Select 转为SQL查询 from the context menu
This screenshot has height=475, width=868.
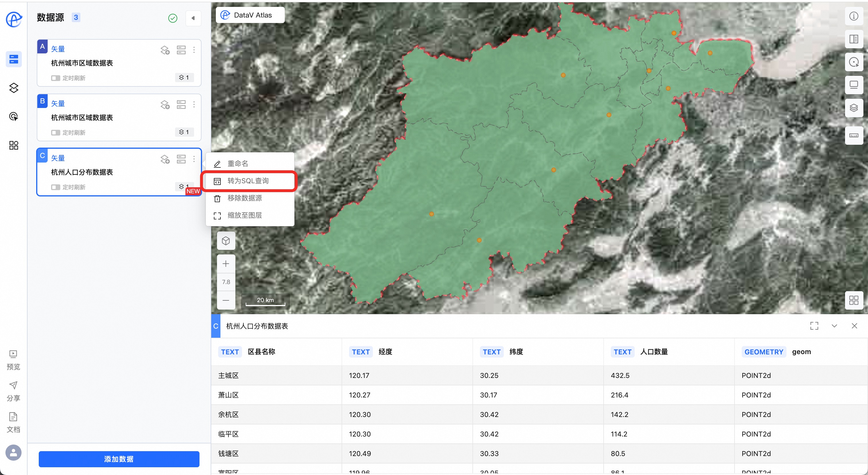coord(248,181)
